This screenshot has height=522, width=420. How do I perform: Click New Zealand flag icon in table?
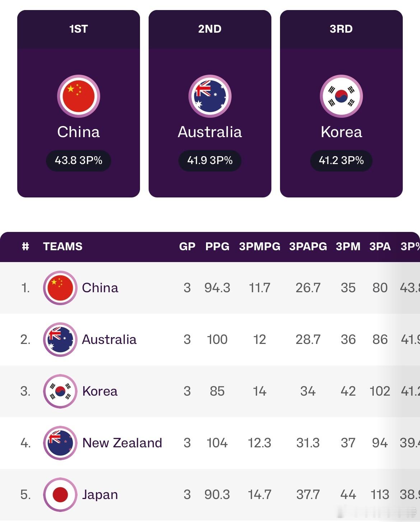tap(60, 443)
